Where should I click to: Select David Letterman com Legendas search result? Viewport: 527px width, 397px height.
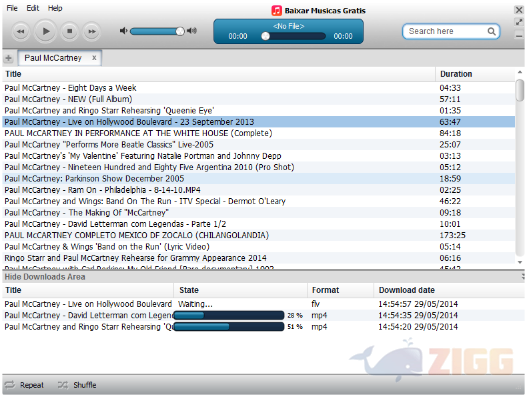[258, 224]
